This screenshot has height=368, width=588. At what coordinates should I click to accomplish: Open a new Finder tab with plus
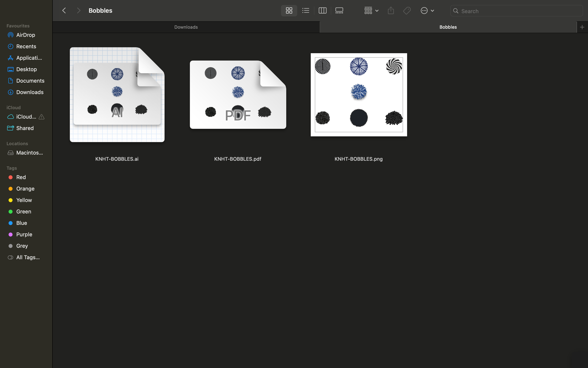(582, 27)
